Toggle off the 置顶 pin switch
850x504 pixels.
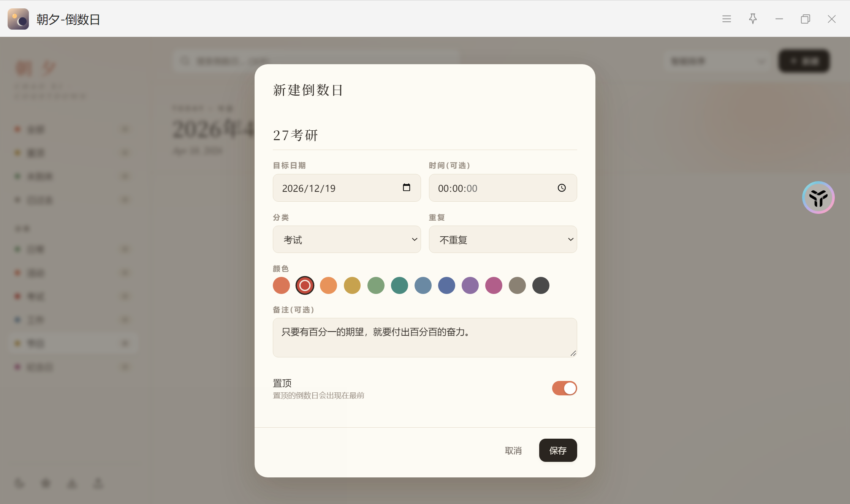[564, 388]
